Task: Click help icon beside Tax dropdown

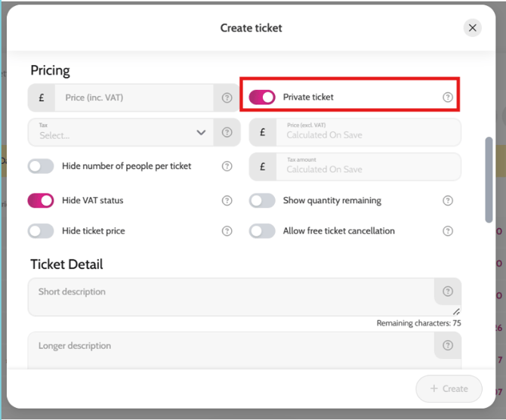Action: pos(227,133)
